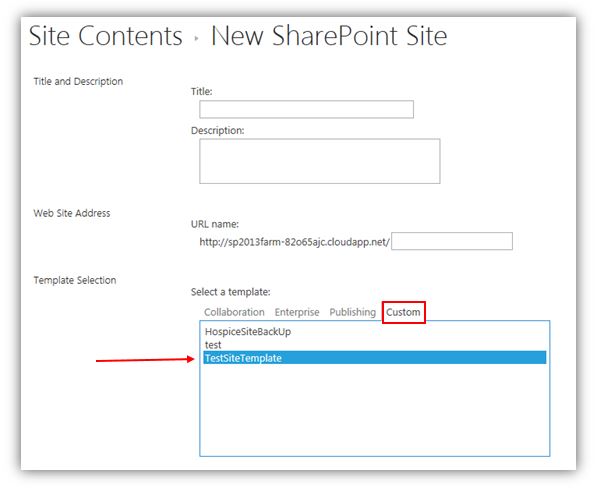Viewport: 595px width, 496px height.
Task: Click the Title input field
Action: click(x=306, y=109)
